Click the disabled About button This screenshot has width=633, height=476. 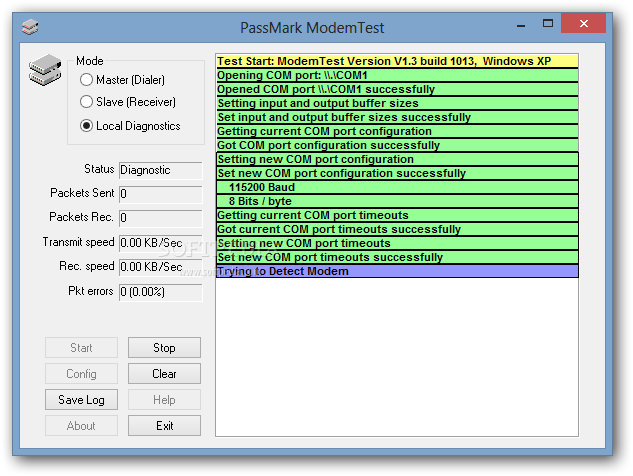click(82, 426)
